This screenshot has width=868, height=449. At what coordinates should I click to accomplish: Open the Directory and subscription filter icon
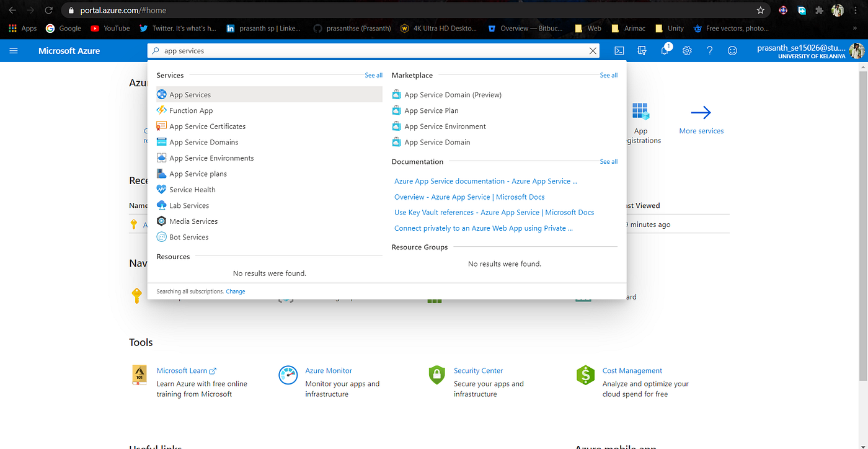point(642,51)
